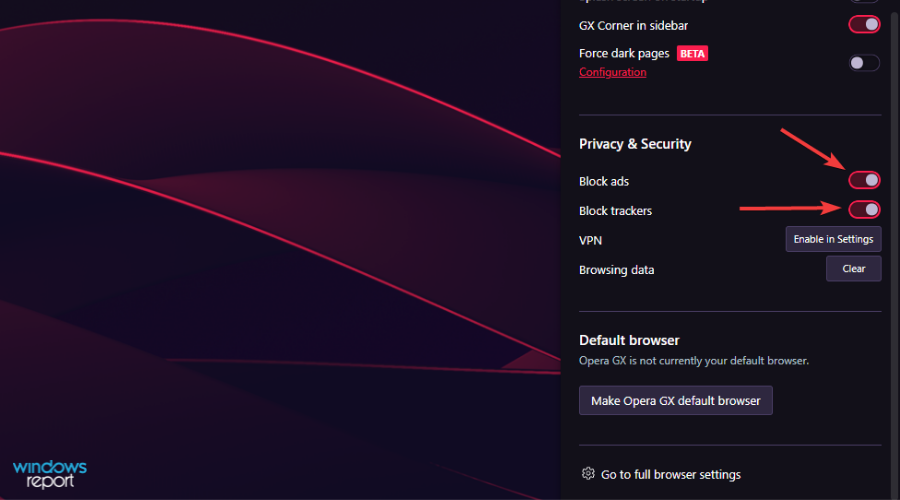Disable the Block trackers switch
Screen dimensions: 900x500
[x=864, y=210]
